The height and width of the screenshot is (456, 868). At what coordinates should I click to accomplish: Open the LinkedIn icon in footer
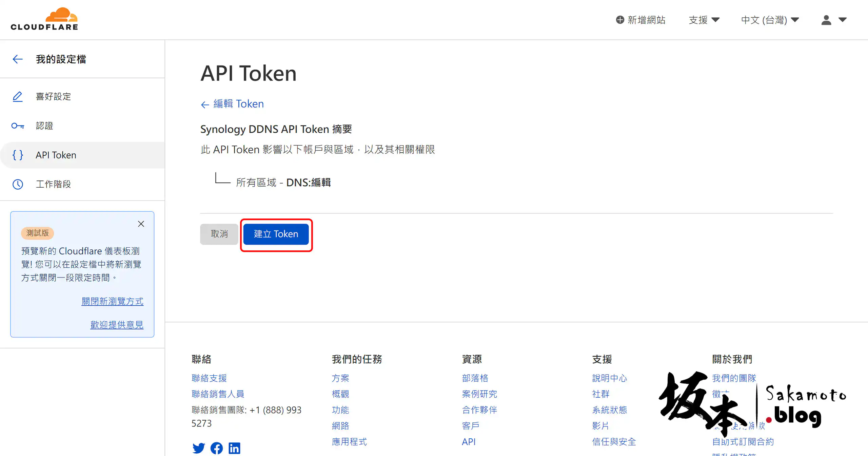pos(234,448)
